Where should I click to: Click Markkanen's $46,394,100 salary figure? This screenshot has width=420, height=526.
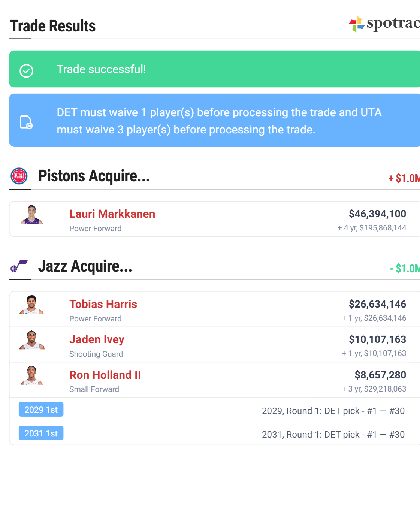coord(377,214)
